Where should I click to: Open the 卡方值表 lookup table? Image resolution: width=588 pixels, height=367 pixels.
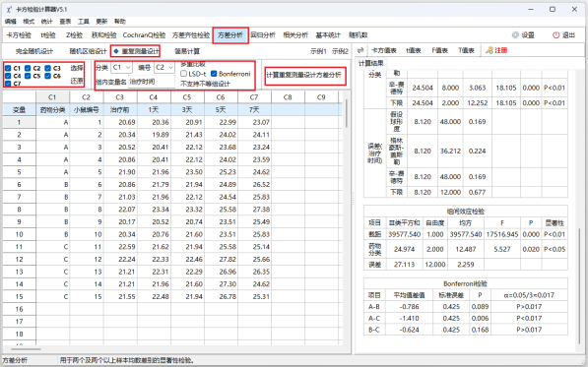click(384, 50)
